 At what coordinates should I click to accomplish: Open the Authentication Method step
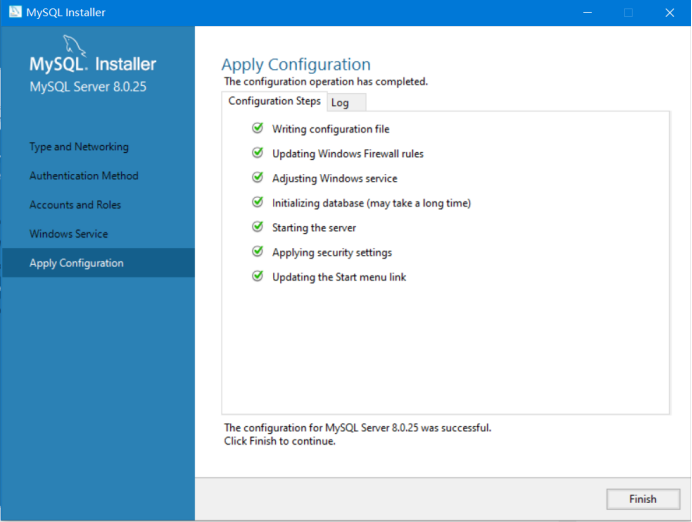click(84, 176)
